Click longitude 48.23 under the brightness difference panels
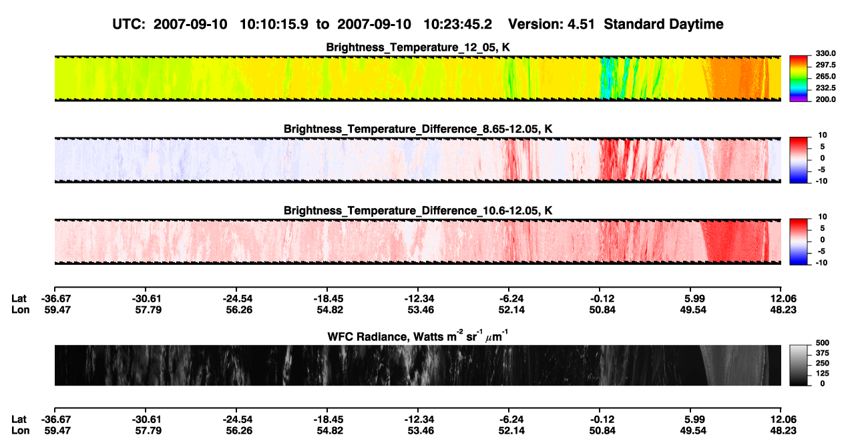This screenshot has height=445, width=868. click(x=782, y=310)
